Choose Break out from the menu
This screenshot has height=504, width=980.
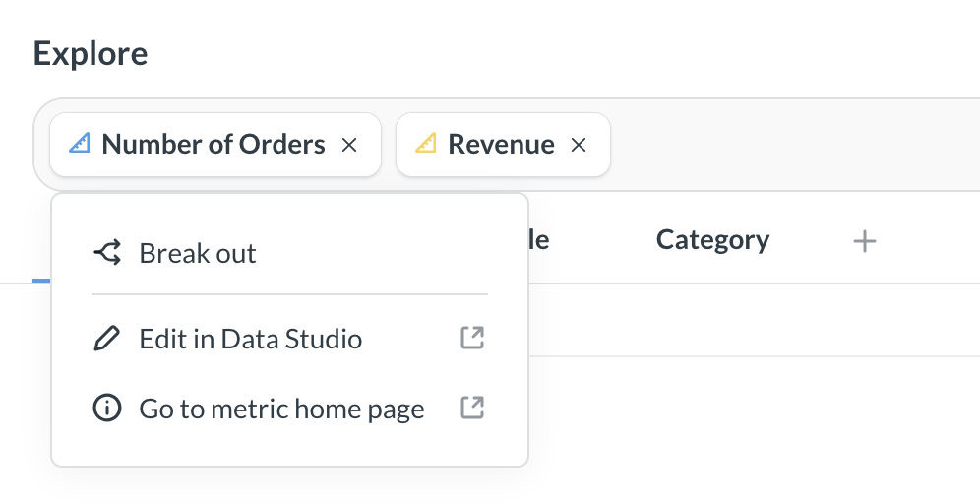[198, 253]
